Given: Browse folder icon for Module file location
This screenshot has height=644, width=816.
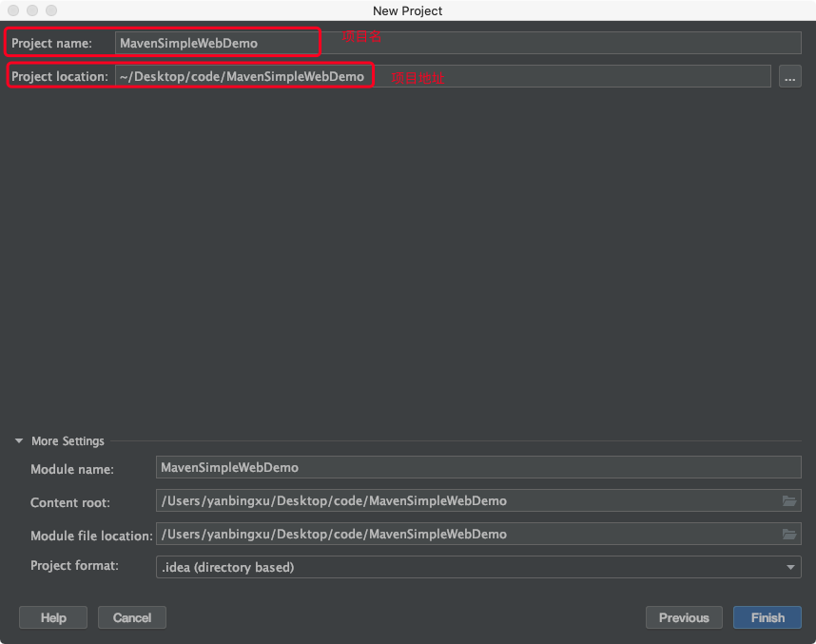Looking at the screenshot, I should [789, 535].
